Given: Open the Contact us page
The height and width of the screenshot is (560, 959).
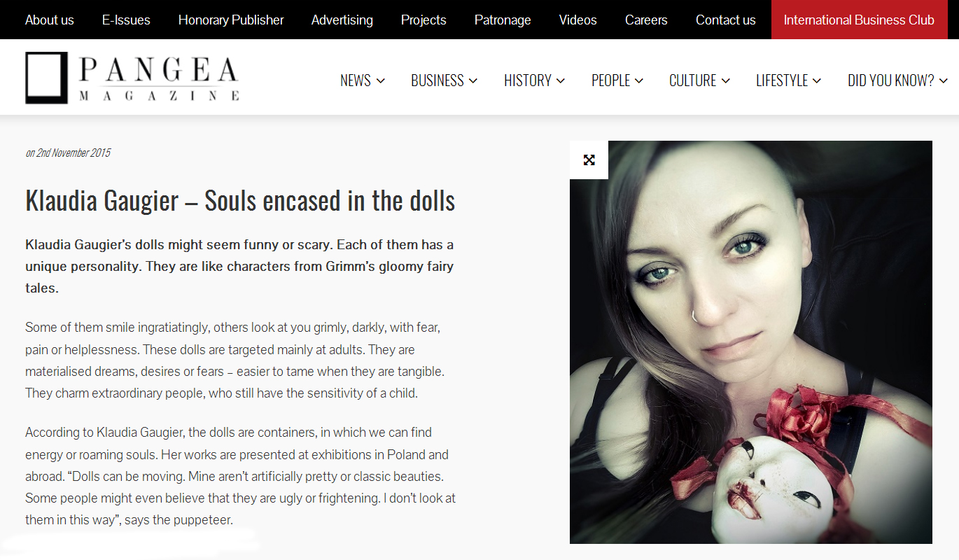Looking at the screenshot, I should 726,20.
